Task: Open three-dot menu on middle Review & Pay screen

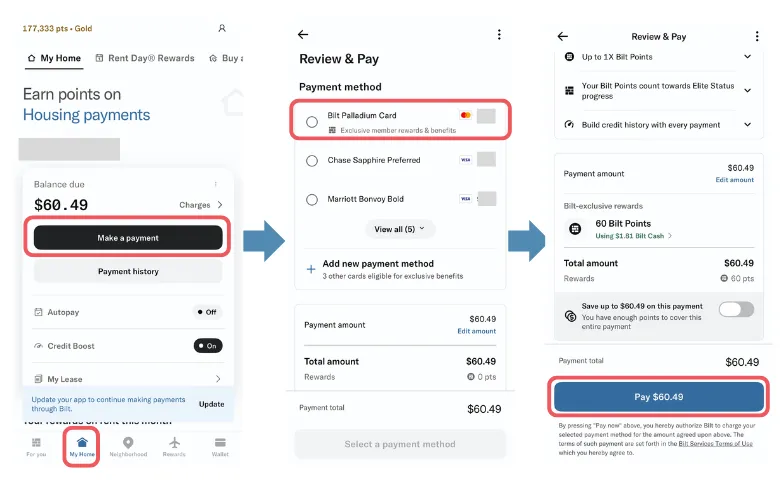Action: click(x=499, y=35)
